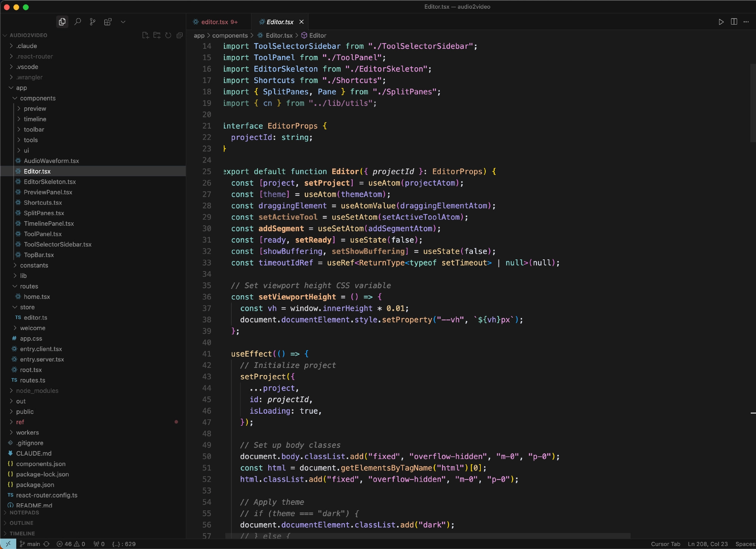Expand the ref folder
The height and width of the screenshot is (549, 756).
pos(20,422)
